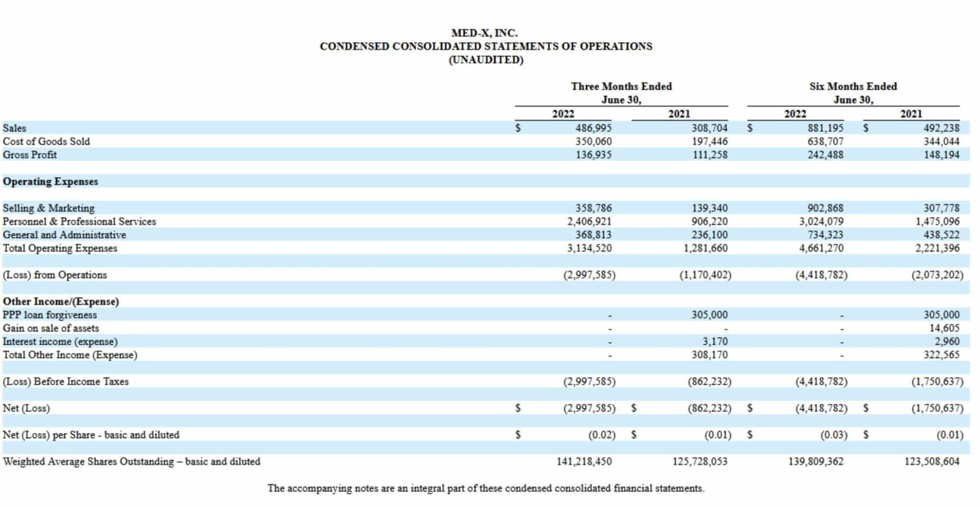Select the 'Gross Profit' row label
Viewport: 980px width, 506px height.
(x=29, y=154)
